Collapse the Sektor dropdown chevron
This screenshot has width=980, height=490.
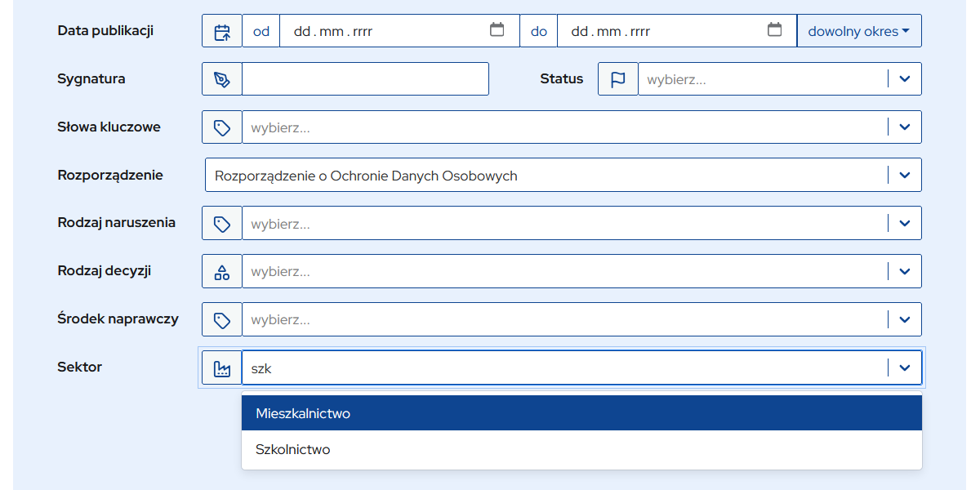coord(904,367)
